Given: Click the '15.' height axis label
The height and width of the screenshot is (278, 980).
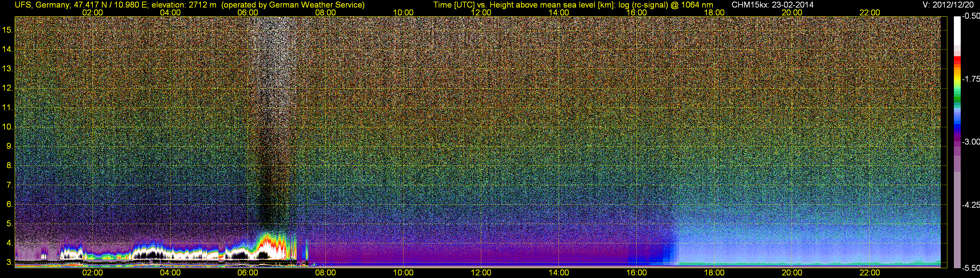Looking at the screenshot, I should pos(8,30).
